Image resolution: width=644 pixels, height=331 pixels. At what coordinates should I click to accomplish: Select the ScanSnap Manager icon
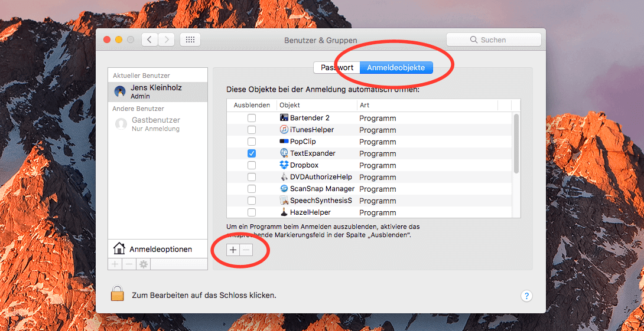284,189
